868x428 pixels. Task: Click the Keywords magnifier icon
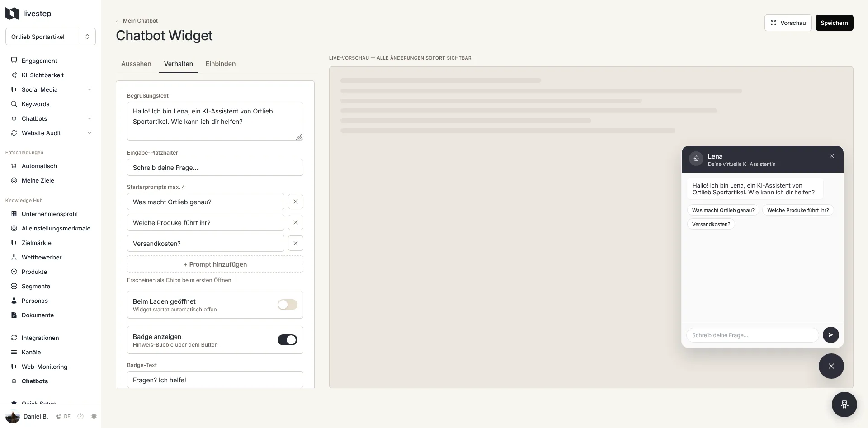click(x=14, y=104)
